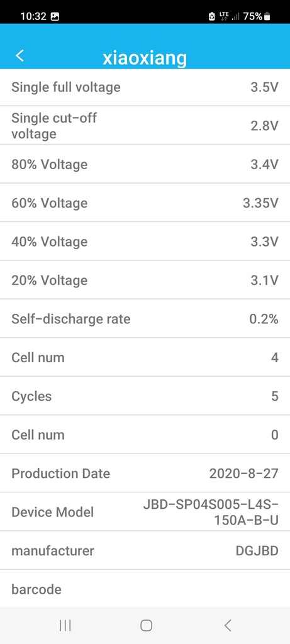This screenshot has height=644, width=290.
Task: Open the Single full voltage setting
Action: [145, 87]
